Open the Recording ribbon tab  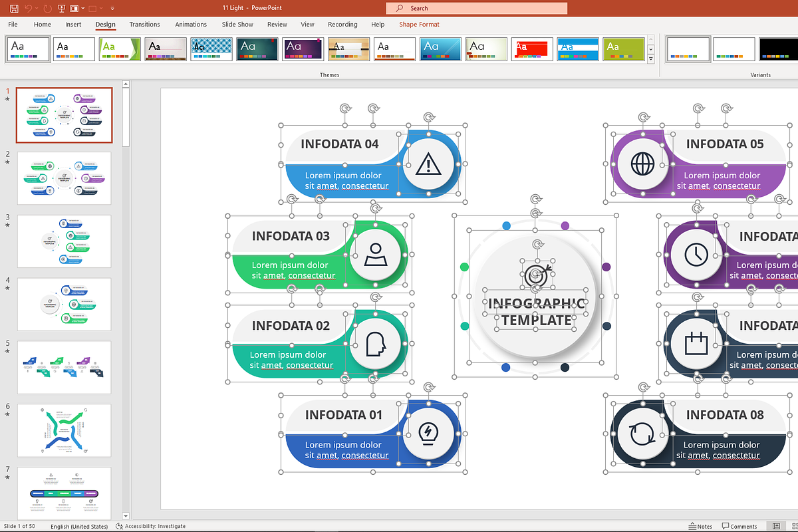[342, 25]
